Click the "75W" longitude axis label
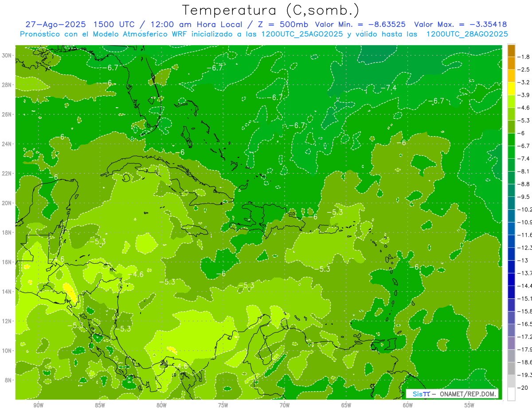 [223, 405]
